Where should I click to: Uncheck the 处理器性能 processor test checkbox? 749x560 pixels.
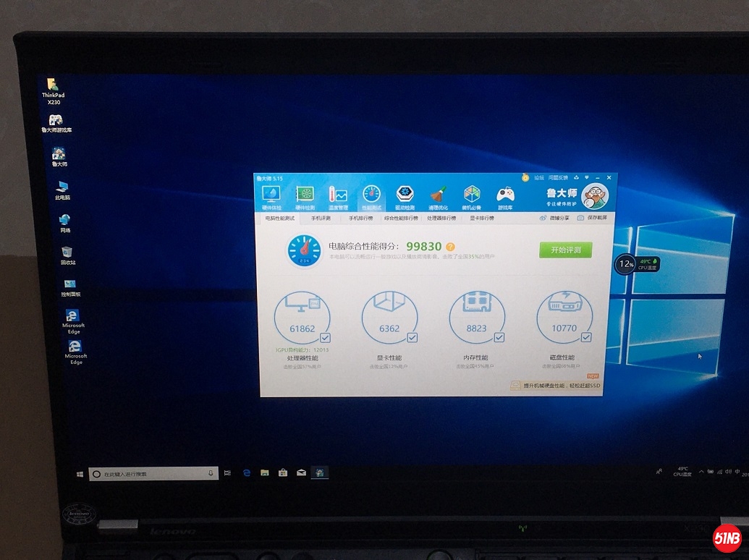click(x=325, y=338)
